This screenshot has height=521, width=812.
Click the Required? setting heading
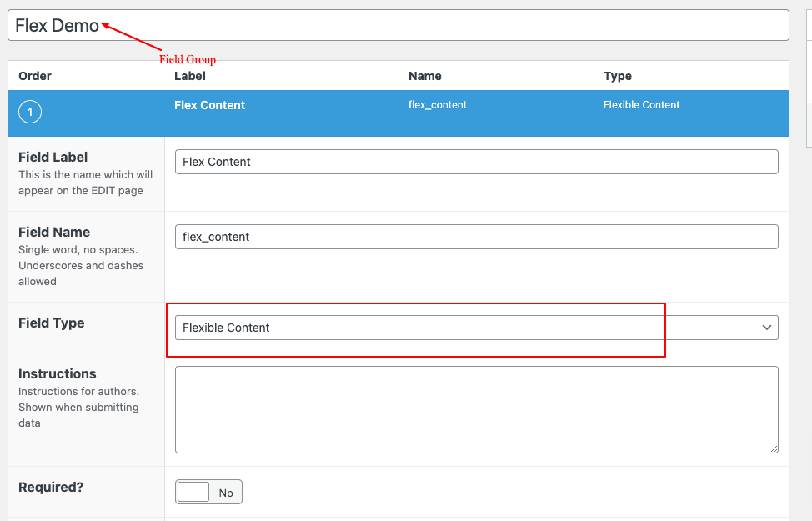(51, 488)
